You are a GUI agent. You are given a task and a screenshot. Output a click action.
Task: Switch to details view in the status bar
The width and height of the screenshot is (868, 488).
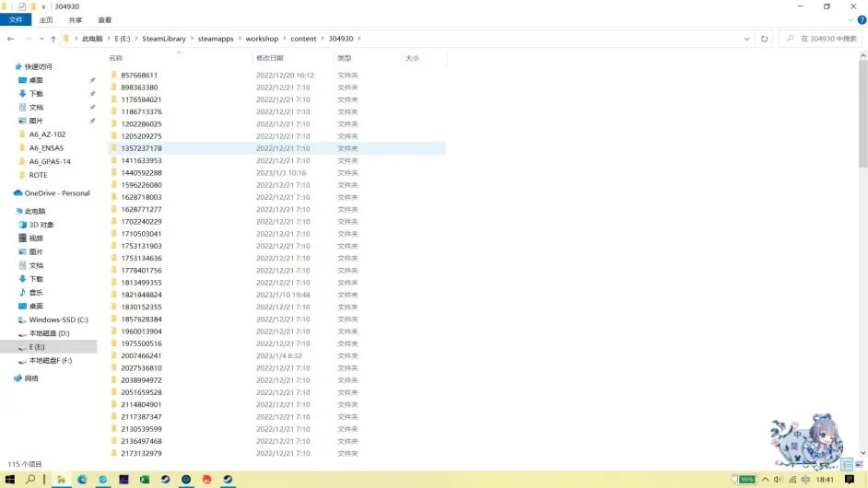(x=847, y=464)
